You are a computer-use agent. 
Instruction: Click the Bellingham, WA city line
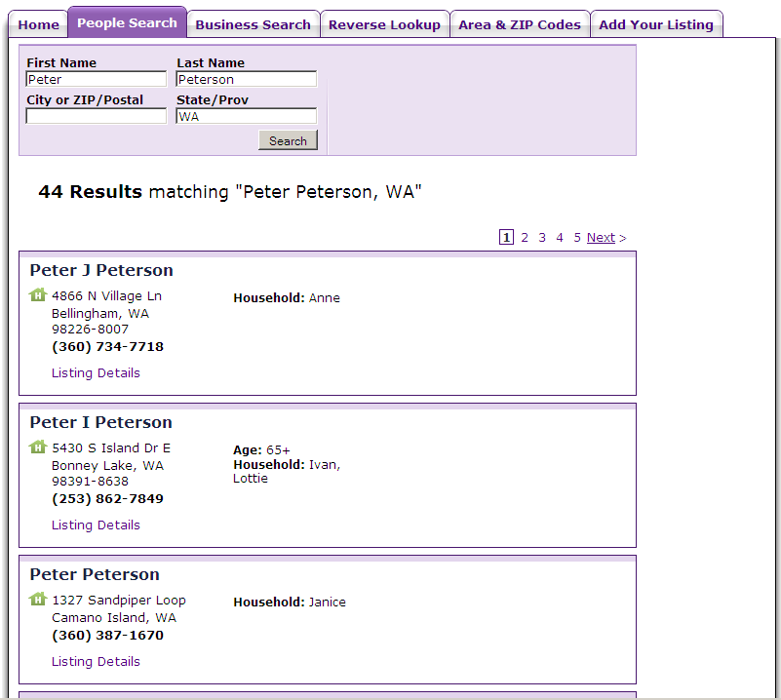tap(100, 314)
